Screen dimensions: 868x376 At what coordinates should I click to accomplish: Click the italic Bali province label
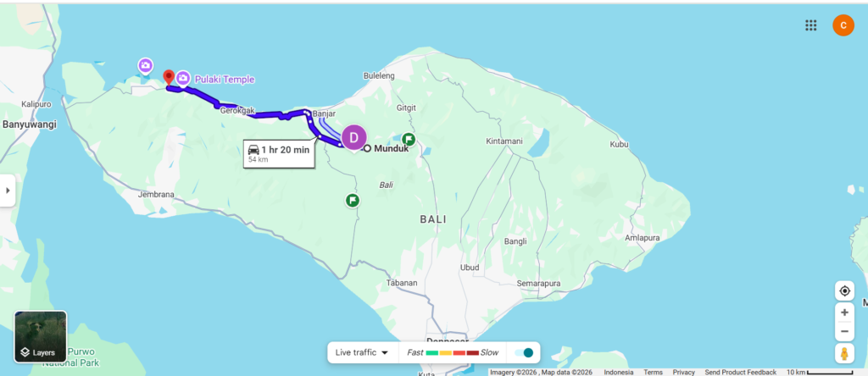pyautogui.click(x=386, y=185)
